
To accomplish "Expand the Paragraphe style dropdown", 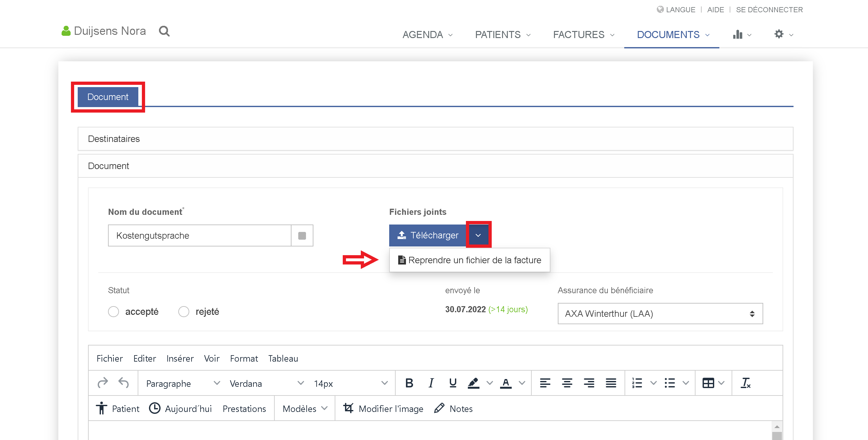I will (182, 383).
